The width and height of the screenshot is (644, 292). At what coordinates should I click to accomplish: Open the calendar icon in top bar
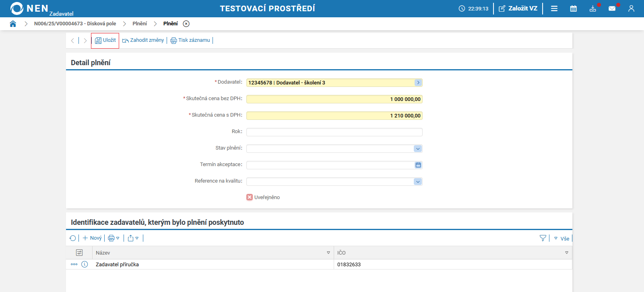point(574,8)
